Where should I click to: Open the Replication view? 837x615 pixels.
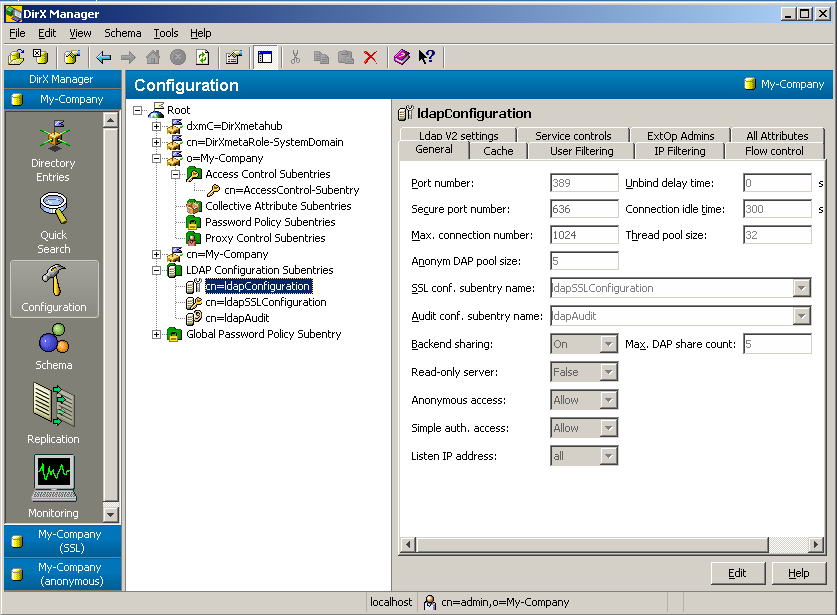(53, 410)
